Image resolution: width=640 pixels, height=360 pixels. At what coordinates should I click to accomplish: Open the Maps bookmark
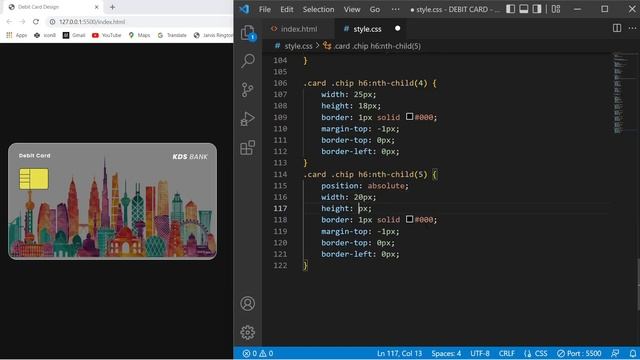139,36
